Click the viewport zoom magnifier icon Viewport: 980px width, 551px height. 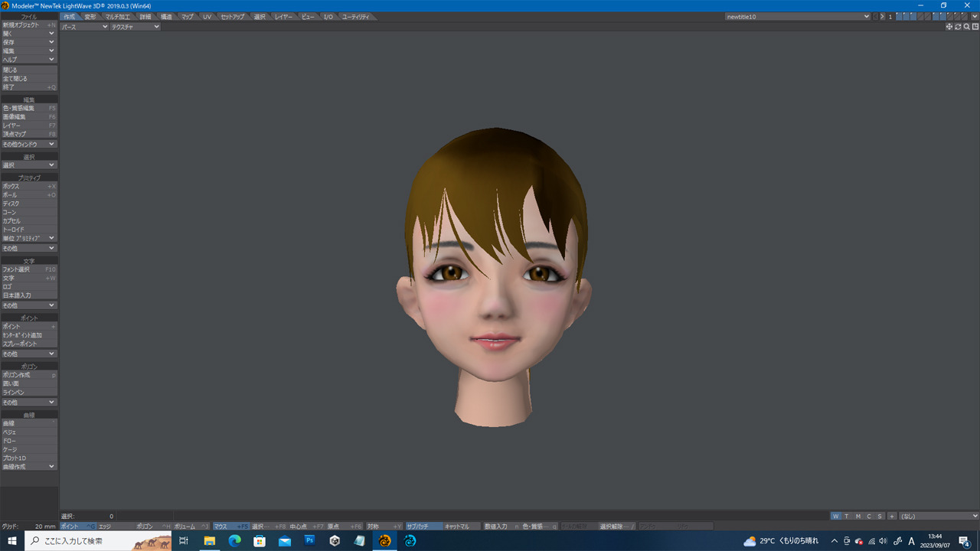point(967,27)
